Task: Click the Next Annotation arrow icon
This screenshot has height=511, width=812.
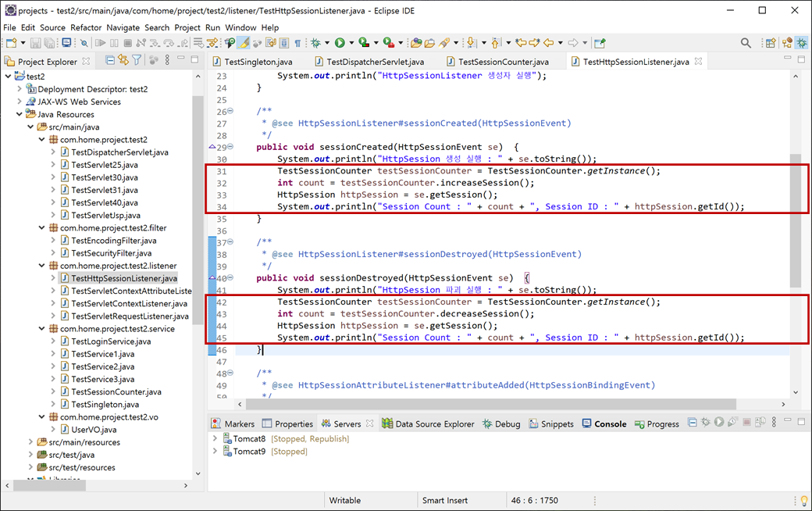Action: point(471,43)
